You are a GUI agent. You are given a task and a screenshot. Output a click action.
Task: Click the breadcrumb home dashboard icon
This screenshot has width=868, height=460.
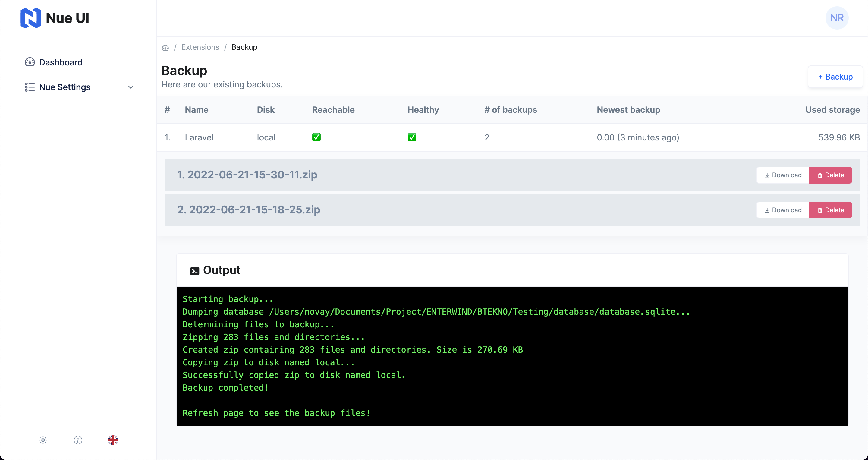[x=165, y=48]
